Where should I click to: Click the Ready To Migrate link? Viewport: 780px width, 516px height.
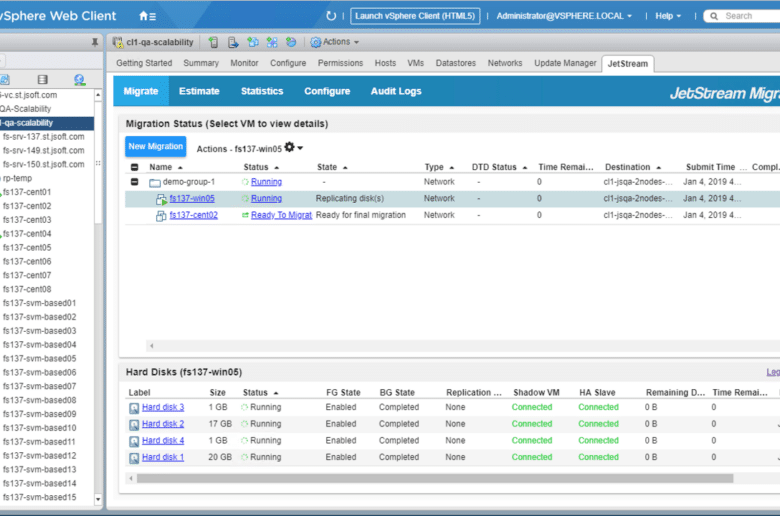point(281,215)
